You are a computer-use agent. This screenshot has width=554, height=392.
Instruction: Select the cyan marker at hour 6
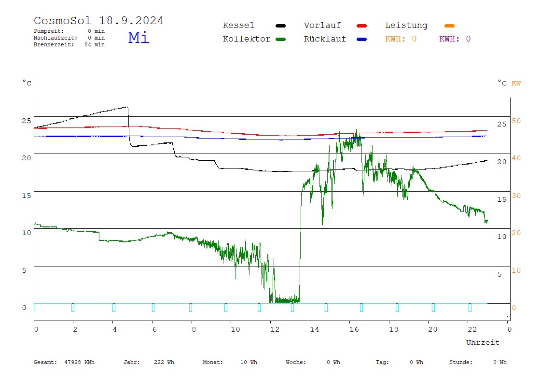[x=153, y=307]
